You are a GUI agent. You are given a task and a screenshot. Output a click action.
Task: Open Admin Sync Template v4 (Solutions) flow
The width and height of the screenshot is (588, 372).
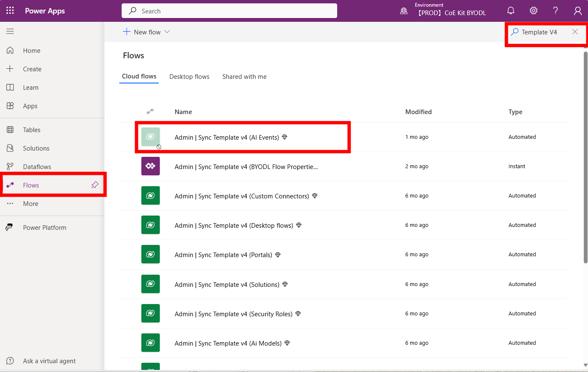[227, 284]
